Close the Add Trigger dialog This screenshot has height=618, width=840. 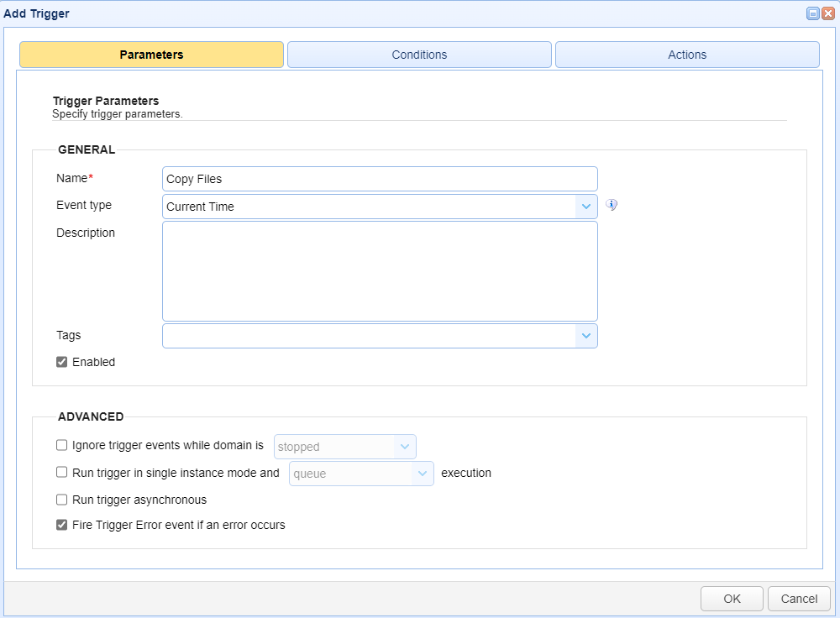pos(828,13)
